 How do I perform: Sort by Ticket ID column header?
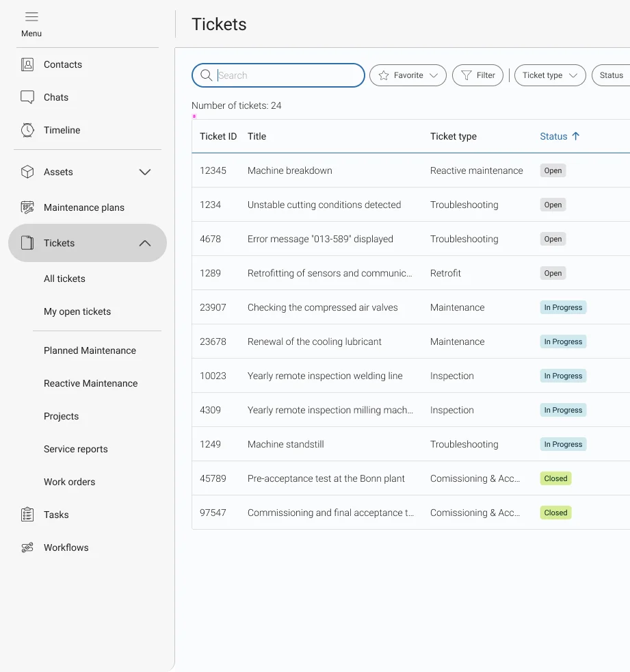click(218, 136)
